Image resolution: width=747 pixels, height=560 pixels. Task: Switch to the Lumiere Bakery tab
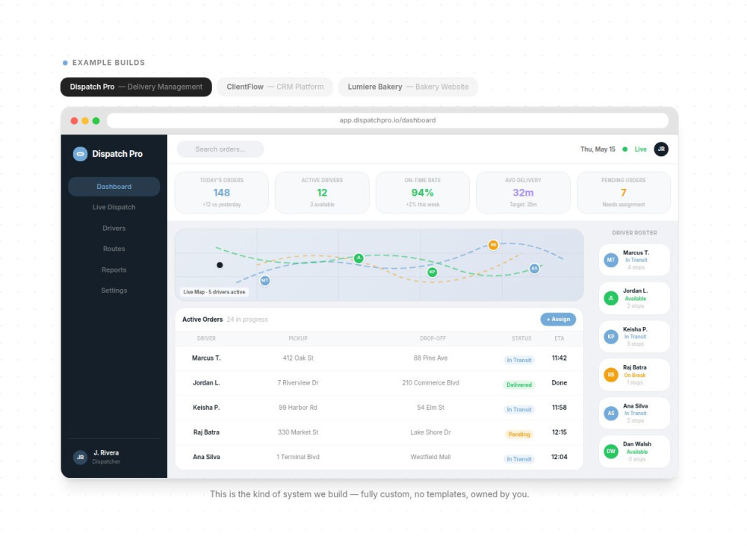tap(408, 87)
